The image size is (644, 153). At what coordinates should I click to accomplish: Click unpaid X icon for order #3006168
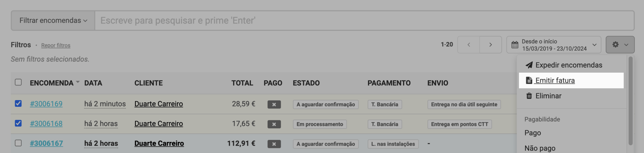(x=274, y=124)
